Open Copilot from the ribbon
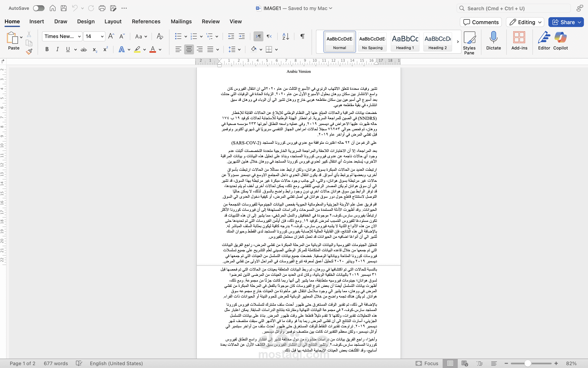588x368 pixels. [561, 41]
